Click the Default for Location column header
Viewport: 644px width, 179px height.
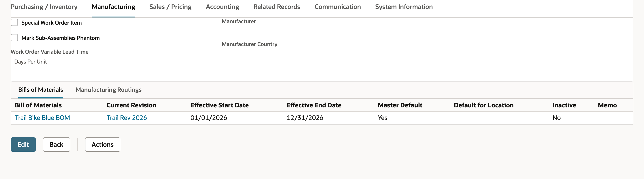(x=484, y=105)
